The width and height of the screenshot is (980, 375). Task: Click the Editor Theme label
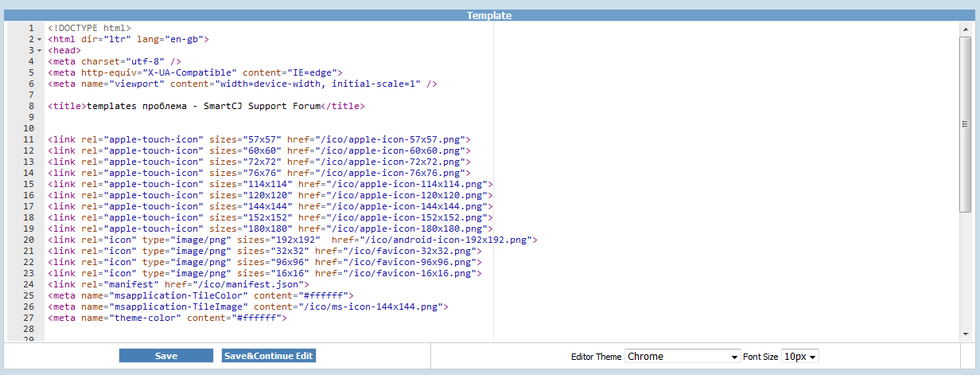tap(596, 357)
